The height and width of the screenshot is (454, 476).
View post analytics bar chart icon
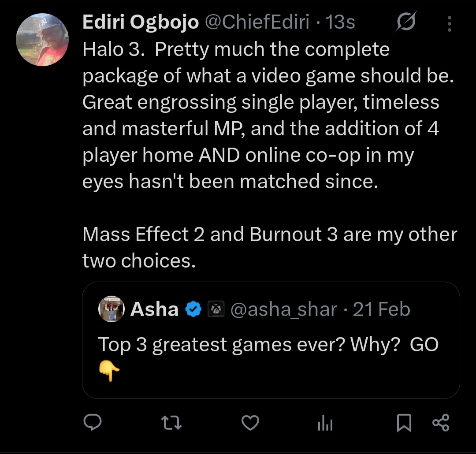coord(325,424)
